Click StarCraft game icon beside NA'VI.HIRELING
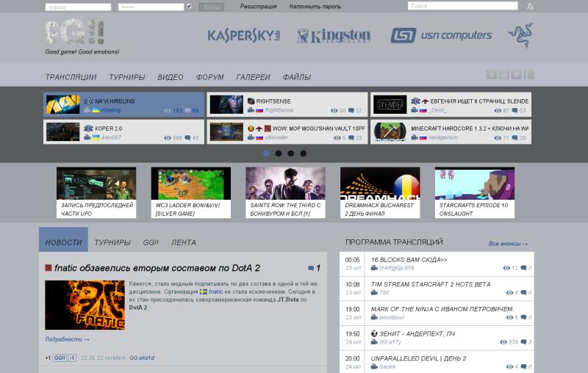Screen dimensions: 588x373 (88, 101)
